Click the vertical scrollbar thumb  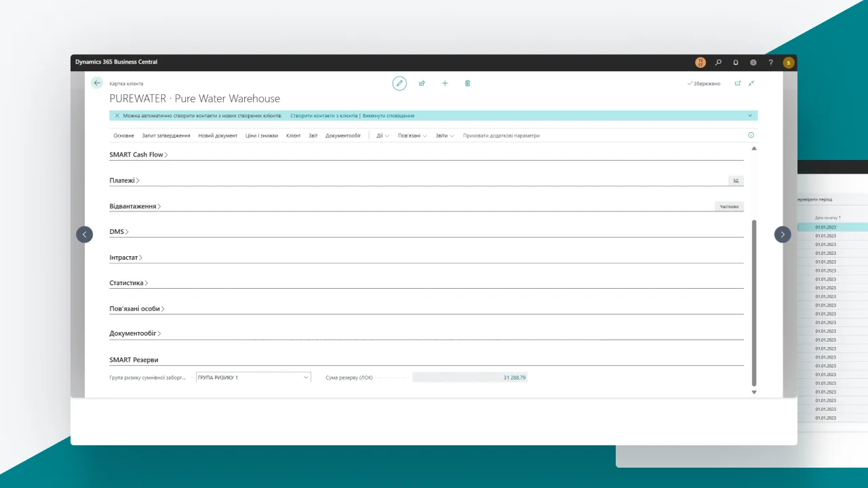[754, 302]
